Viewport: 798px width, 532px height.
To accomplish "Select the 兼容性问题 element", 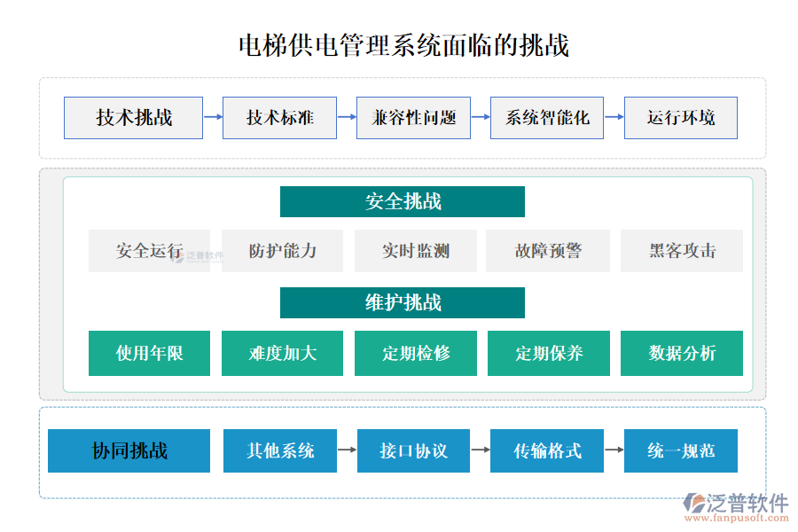I will 413,117.
